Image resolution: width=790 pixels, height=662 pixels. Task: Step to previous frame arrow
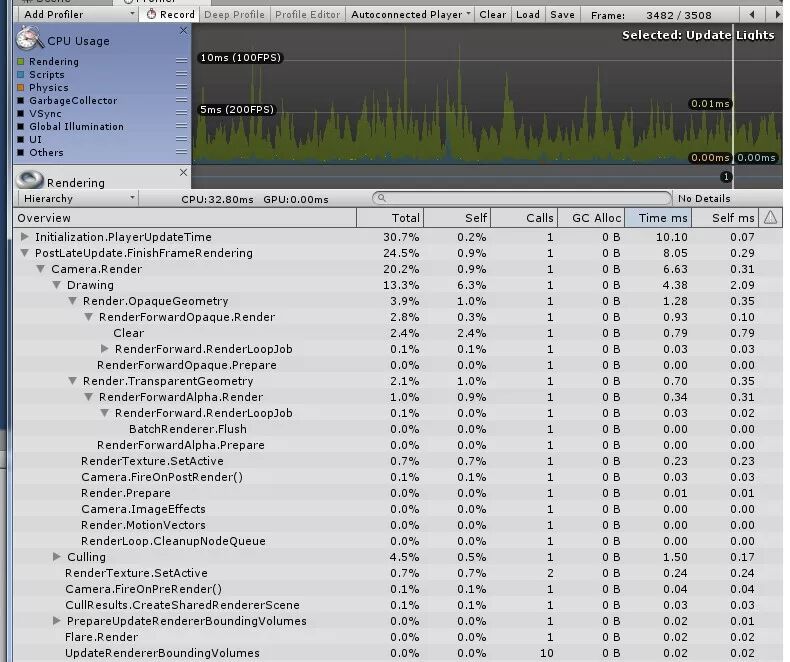click(752, 15)
